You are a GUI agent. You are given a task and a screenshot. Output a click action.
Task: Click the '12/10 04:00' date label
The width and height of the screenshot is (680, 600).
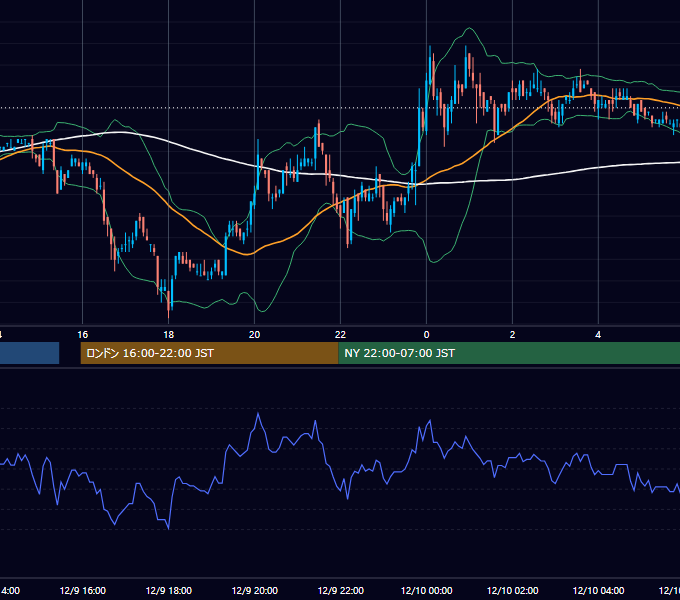598,590
